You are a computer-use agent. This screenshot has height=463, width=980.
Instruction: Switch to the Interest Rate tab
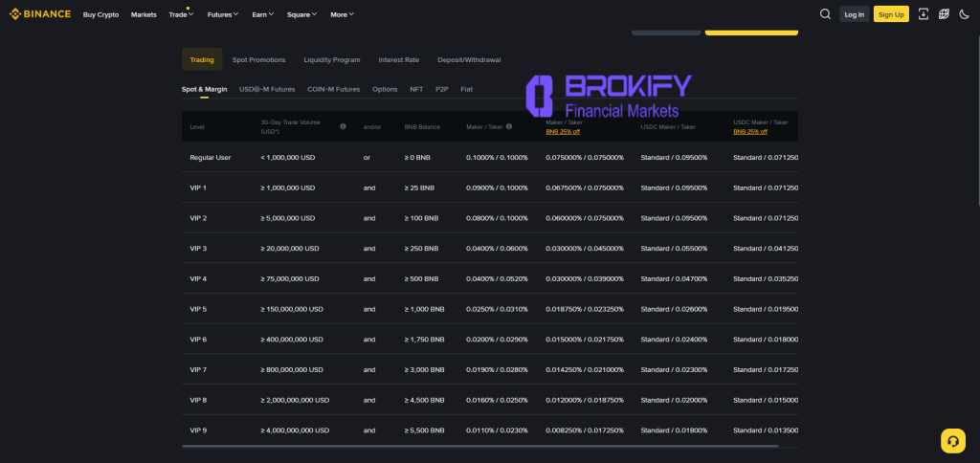(x=398, y=59)
